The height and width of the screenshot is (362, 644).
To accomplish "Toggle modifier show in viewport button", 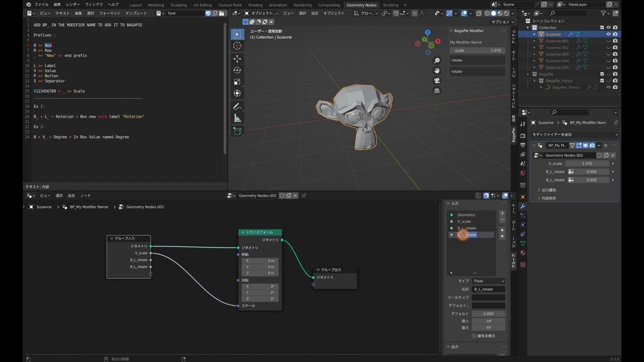I will click(586, 145).
